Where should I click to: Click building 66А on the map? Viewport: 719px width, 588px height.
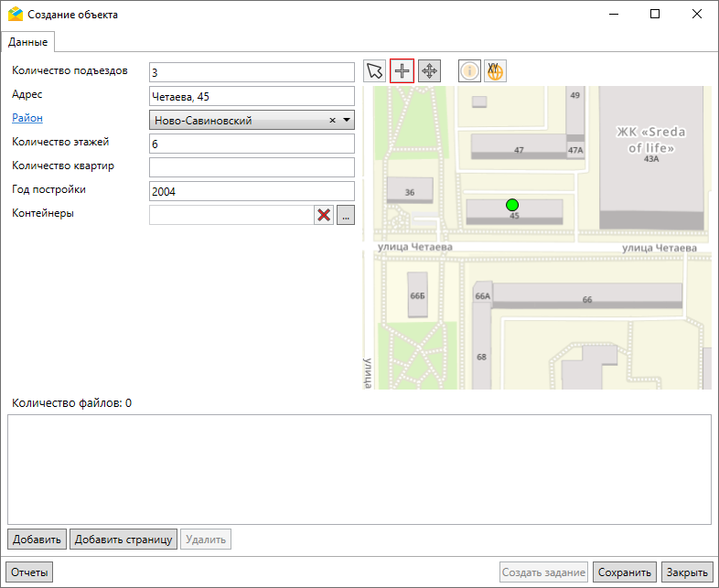tap(482, 294)
